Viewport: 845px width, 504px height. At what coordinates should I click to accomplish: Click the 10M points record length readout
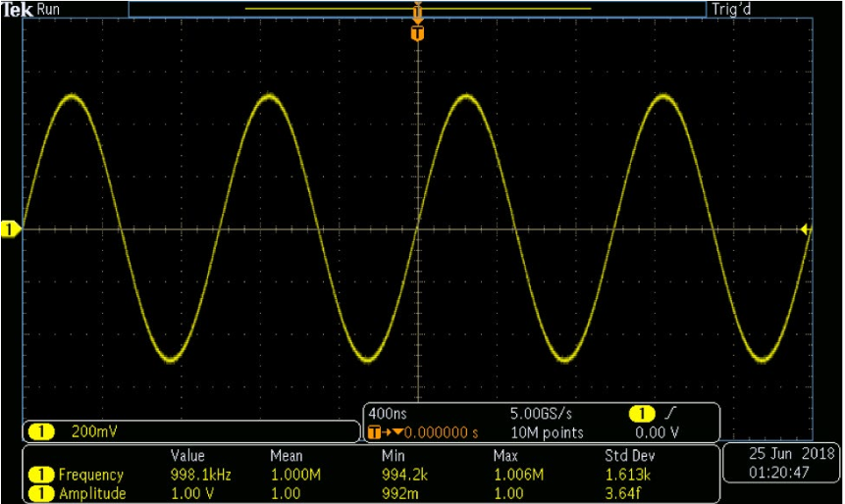point(547,433)
